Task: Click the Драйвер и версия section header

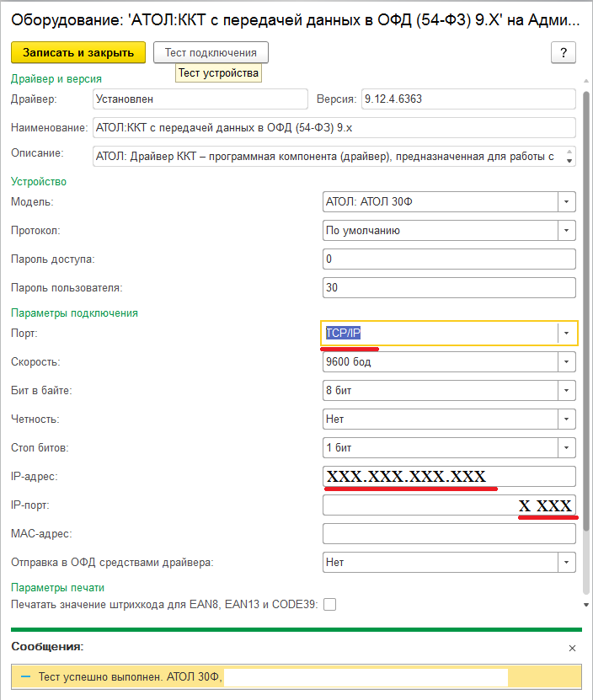Action: coord(56,79)
